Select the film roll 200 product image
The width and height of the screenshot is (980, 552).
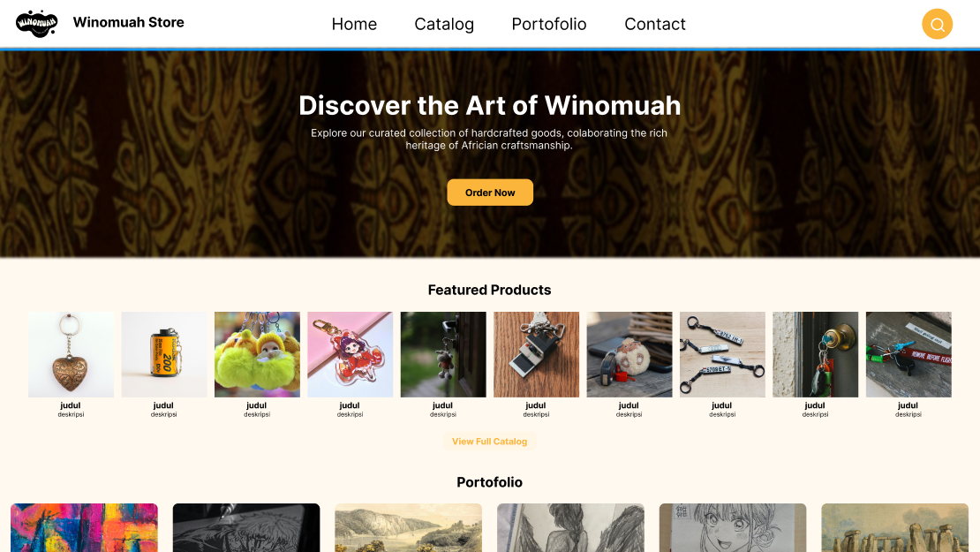pyautogui.click(x=163, y=354)
